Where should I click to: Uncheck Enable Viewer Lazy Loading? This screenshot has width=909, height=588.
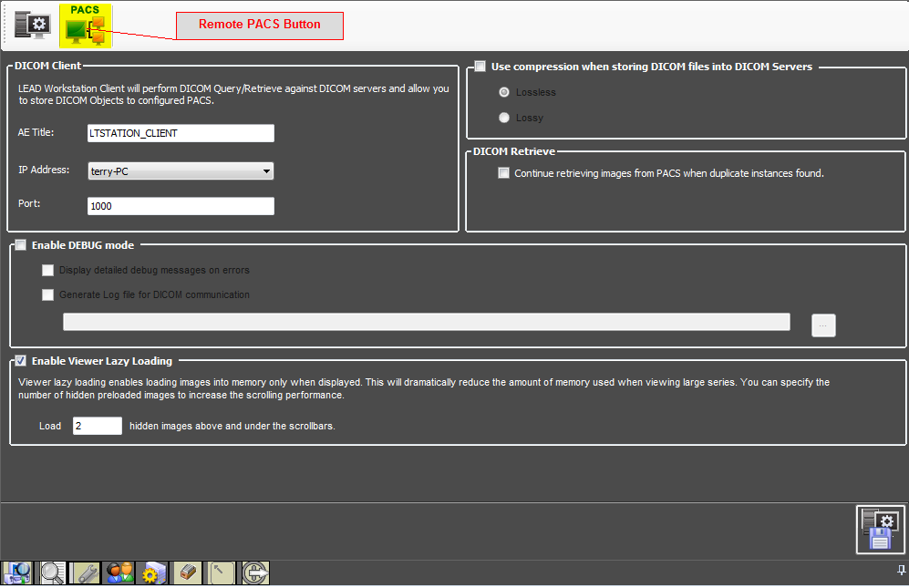click(21, 361)
